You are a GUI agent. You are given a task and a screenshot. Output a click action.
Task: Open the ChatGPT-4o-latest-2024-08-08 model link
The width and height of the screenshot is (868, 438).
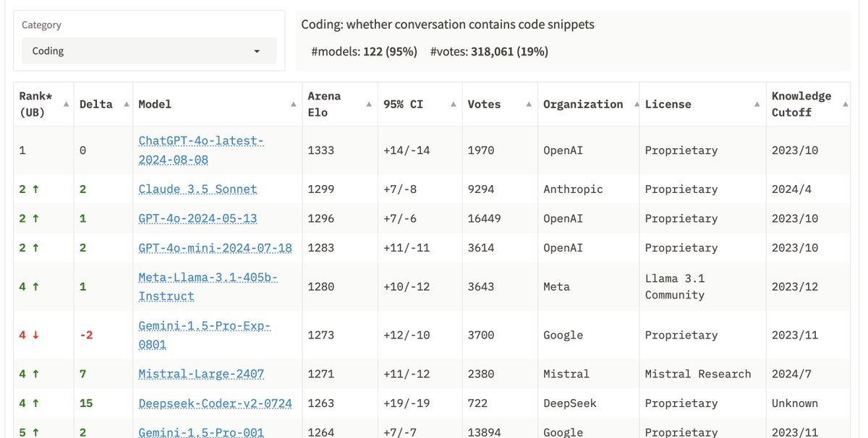pos(201,150)
